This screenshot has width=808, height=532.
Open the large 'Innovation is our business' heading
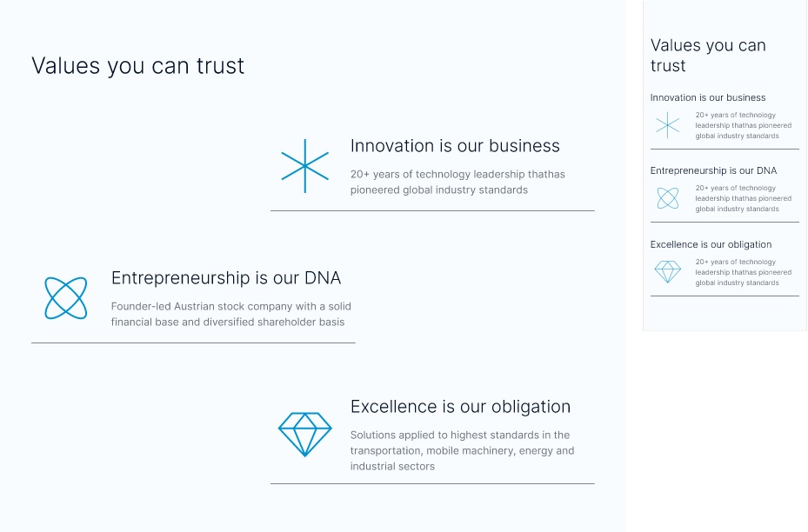(455, 146)
